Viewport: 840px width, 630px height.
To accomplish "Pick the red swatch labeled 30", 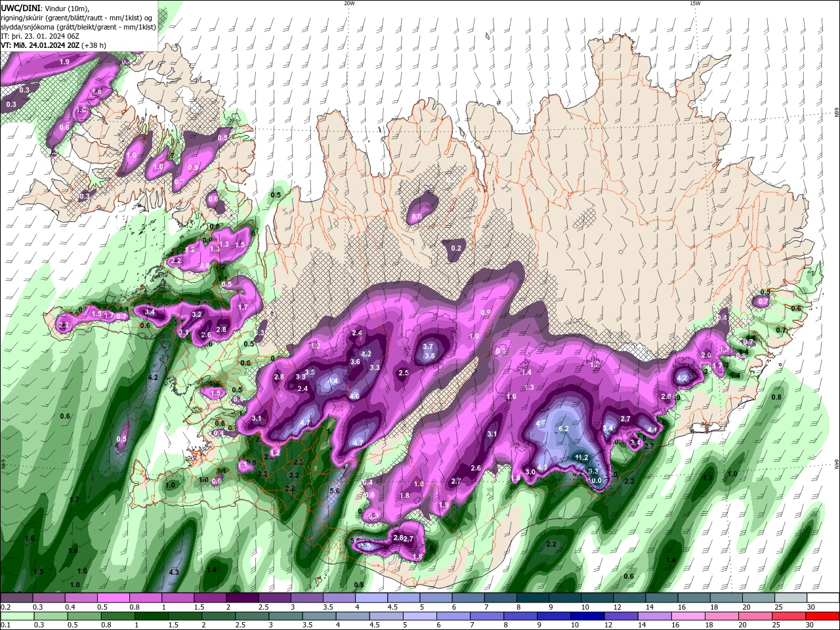I will tap(823, 616).
